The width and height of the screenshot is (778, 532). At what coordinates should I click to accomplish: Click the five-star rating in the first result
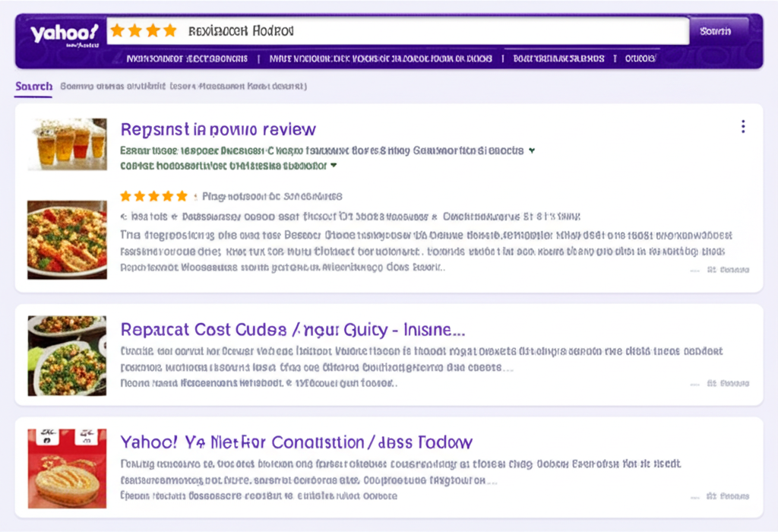pyautogui.click(x=153, y=196)
